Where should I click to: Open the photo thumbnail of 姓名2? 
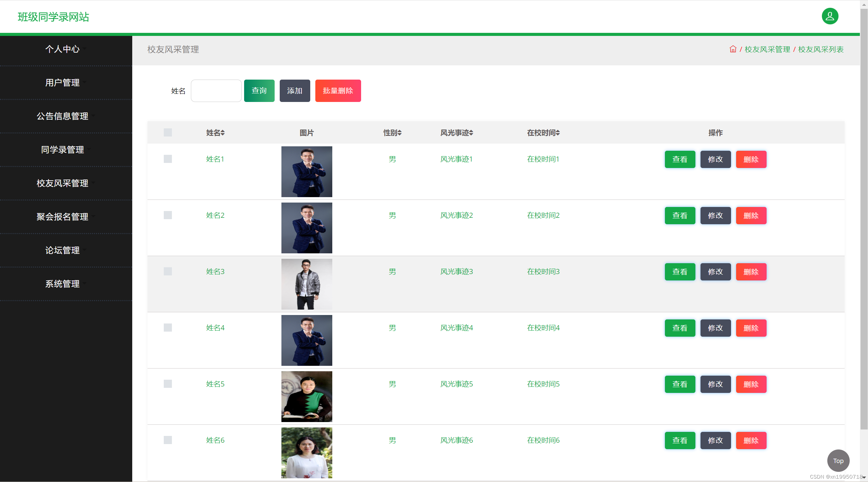click(307, 228)
